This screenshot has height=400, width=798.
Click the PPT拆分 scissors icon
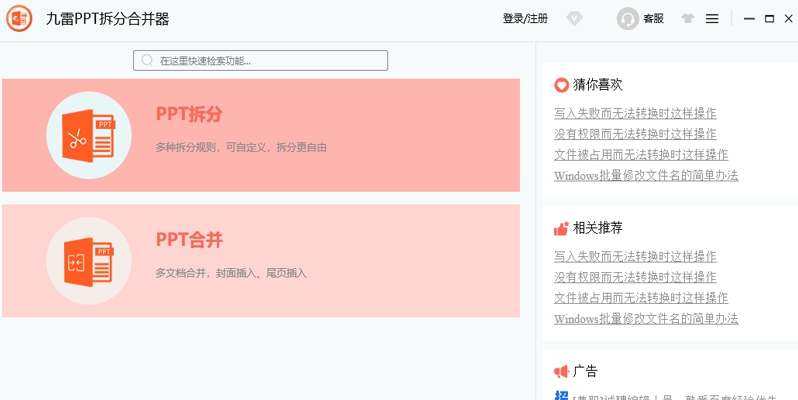tap(88, 135)
